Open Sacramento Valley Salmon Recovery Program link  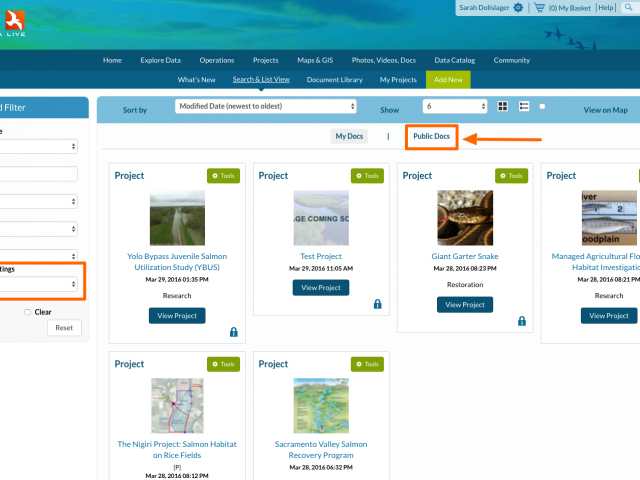coord(321,449)
